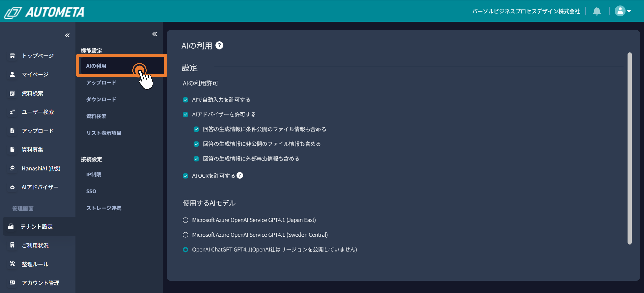Toggle 外部Web情報も含める checkbox
Viewport: 644px width, 293px height.
(196, 159)
